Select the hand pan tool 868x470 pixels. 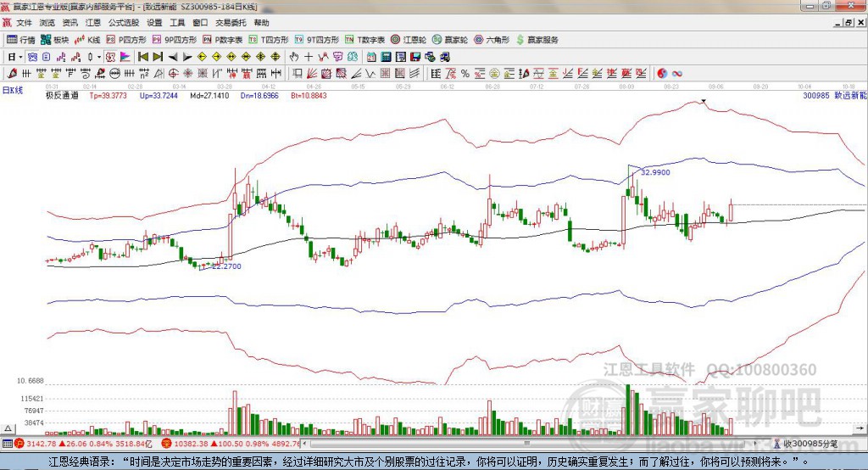coord(293,57)
